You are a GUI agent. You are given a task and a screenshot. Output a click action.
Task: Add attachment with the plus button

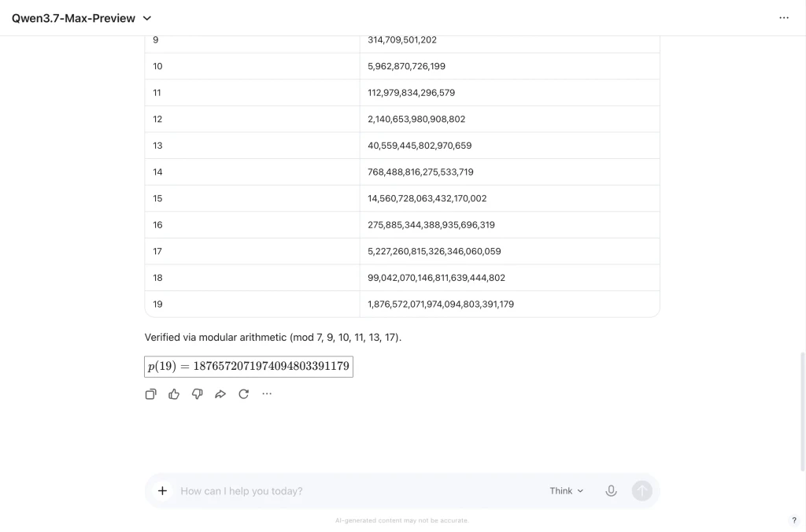162,491
